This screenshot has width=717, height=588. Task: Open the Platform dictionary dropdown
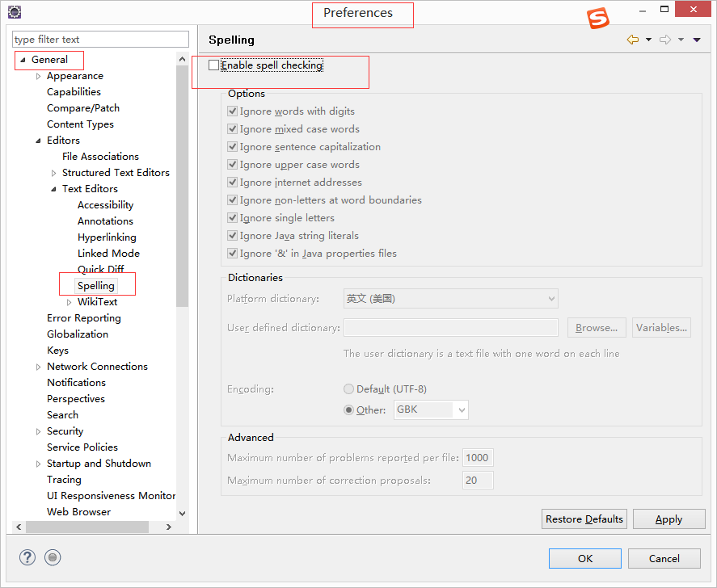(x=550, y=298)
